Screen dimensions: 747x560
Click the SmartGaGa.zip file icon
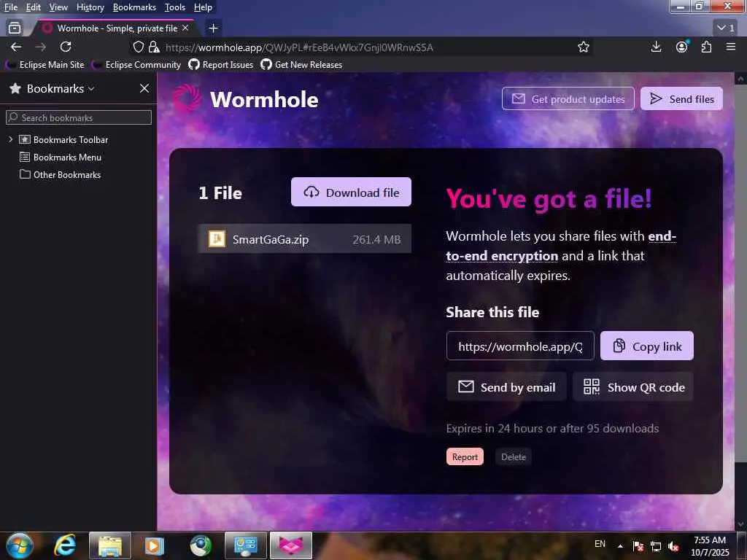(x=217, y=238)
